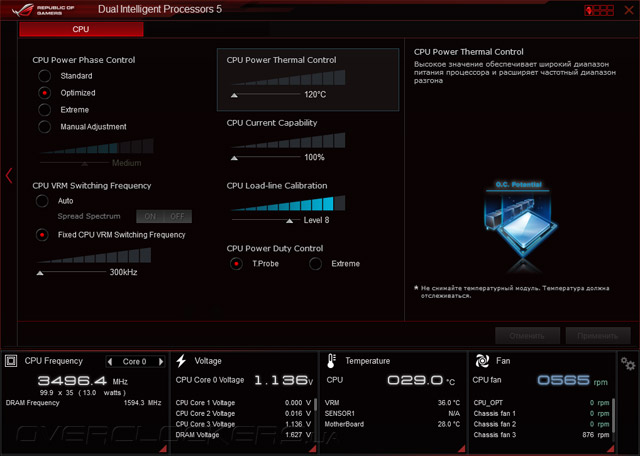Click the CPU VRM Switching Frequency heading

pyautogui.click(x=92, y=186)
